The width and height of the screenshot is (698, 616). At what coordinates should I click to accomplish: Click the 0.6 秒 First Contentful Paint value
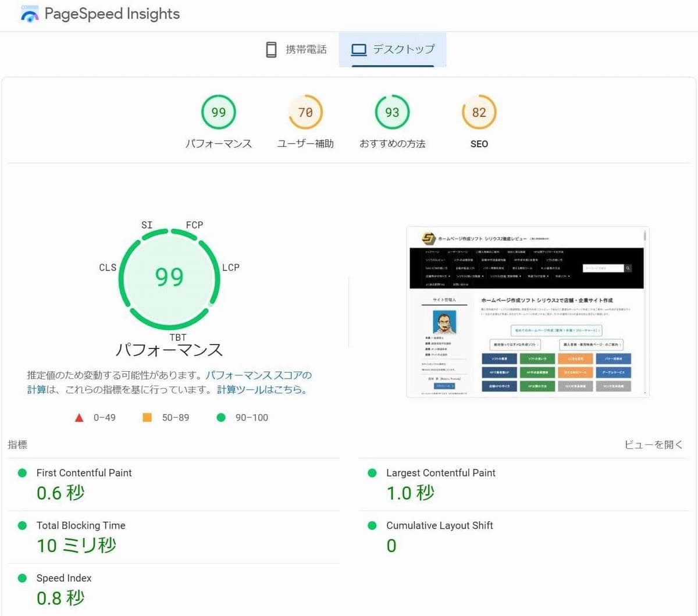[60, 493]
